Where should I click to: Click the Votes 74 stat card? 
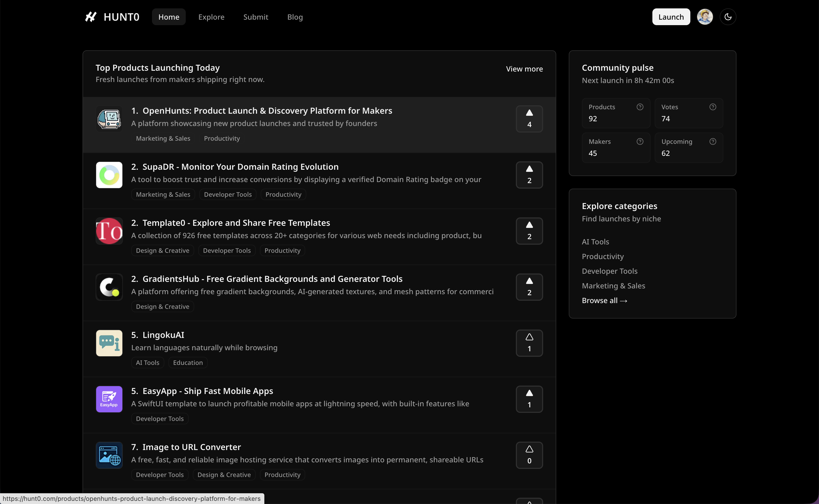click(689, 113)
